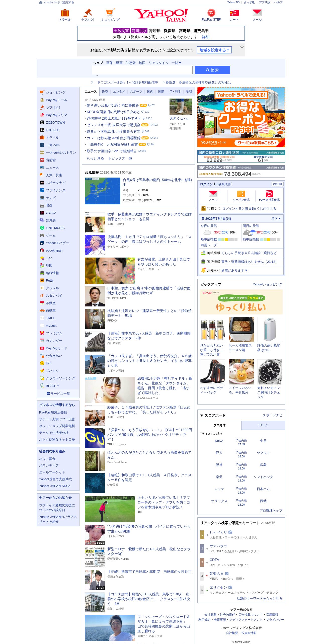
Task: Open ebookjapan sidebar icon
Action: point(42,250)
